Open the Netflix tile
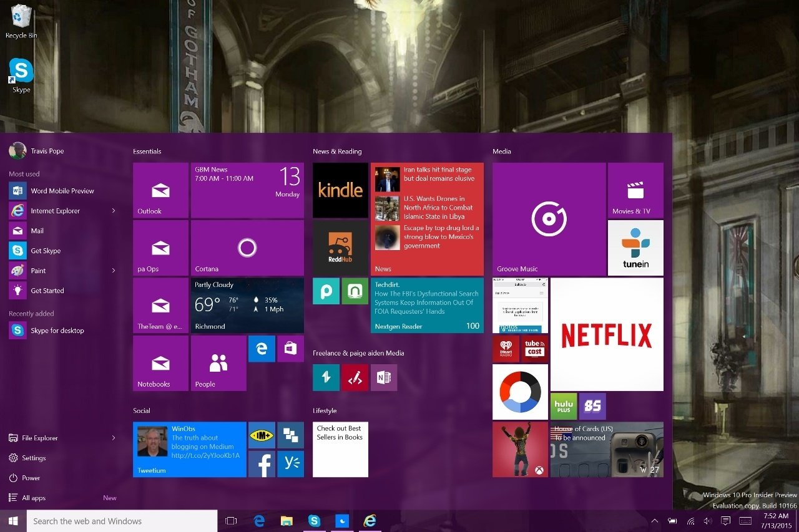This screenshot has width=799, height=532. 607,334
